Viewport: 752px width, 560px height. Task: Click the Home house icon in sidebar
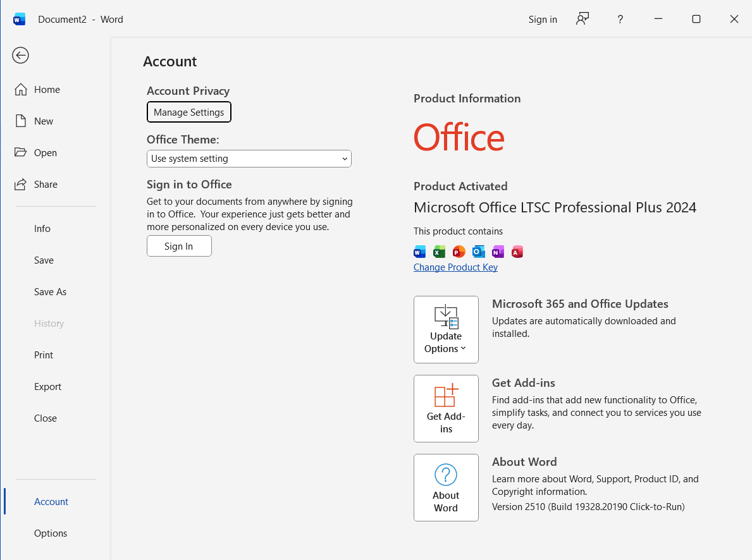click(21, 90)
